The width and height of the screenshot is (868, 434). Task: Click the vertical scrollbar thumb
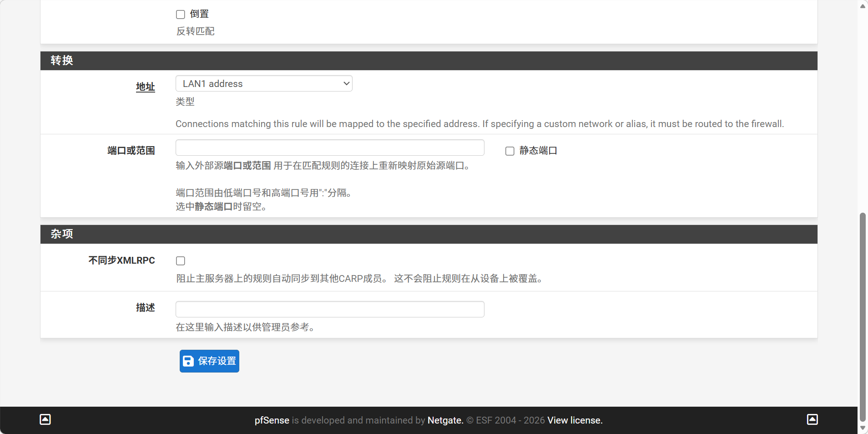click(863, 317)
